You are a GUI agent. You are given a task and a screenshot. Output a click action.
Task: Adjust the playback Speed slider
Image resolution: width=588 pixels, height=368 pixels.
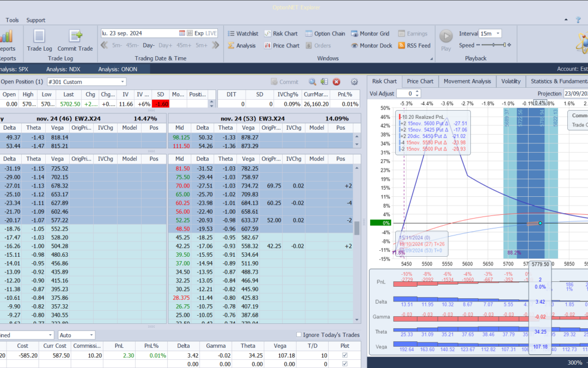coord(504,45)
